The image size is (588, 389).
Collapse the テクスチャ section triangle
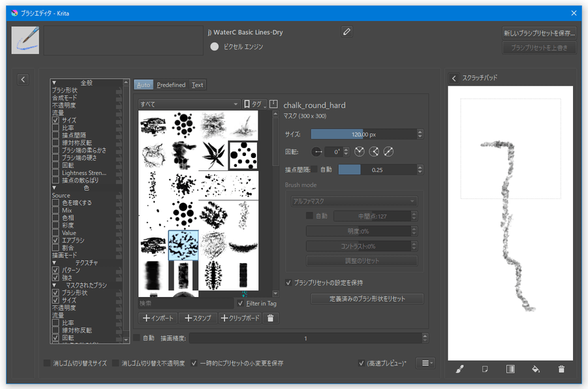pos(54,262)
